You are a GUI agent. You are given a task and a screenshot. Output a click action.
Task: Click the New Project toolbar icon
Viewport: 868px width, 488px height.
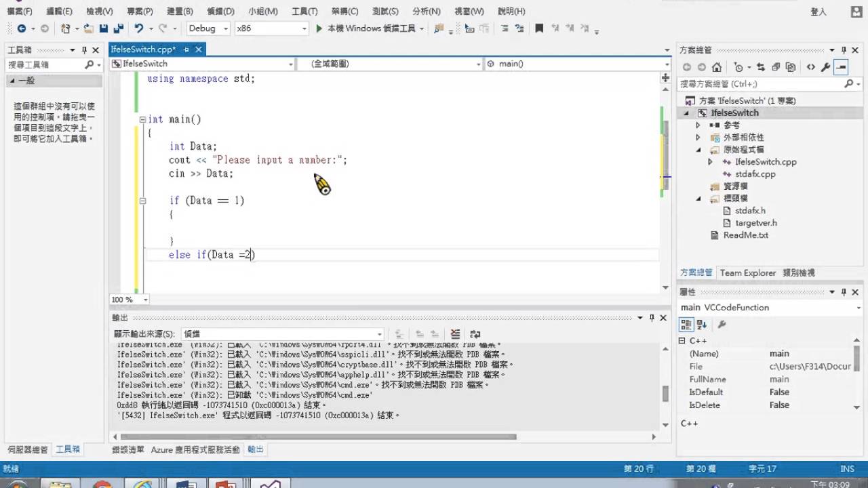click(x=65, y=28)
